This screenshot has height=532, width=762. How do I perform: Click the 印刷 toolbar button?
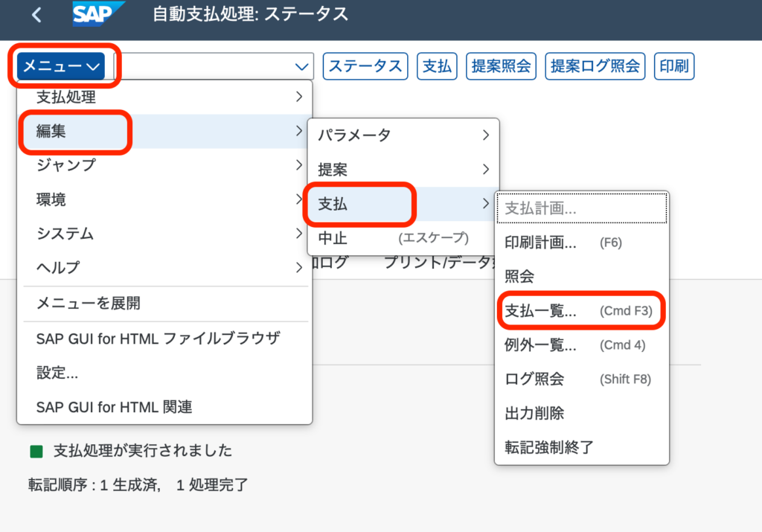(x=674, y=65)
